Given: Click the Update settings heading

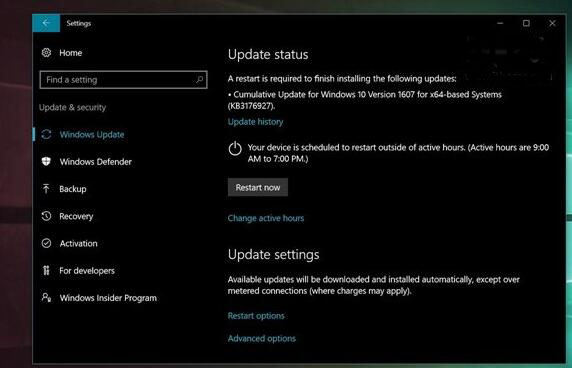Looking at the screenshot, I should click(x=273, y=255).
